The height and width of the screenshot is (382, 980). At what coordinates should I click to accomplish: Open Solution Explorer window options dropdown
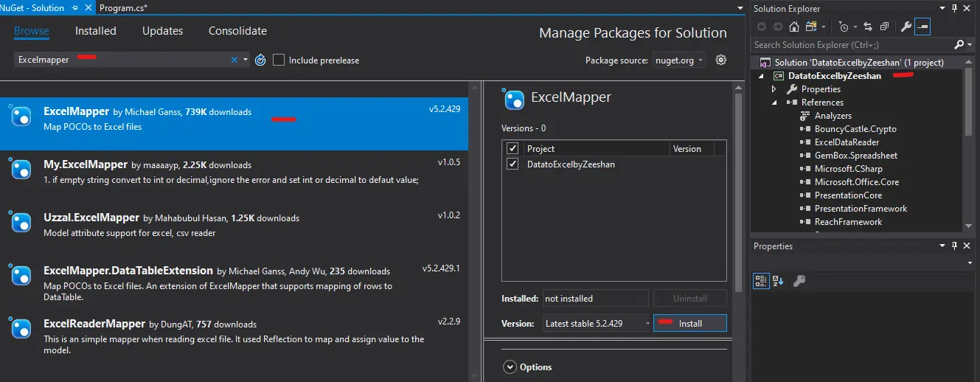pyautogui.click(x=942, y=8)
